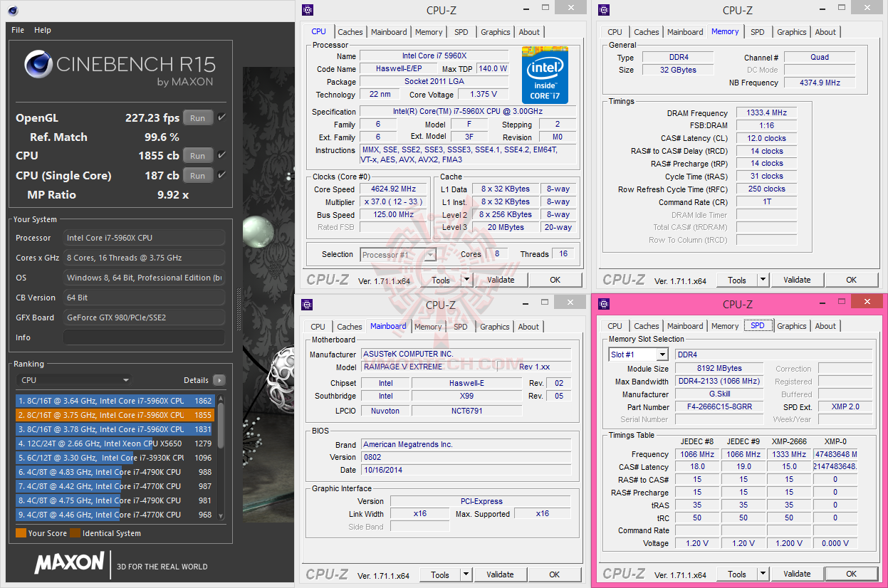Open Tools dropdown arrow in SPD window
This screenshot has width=888, height=588.
pyautogui.click(x=763, y=574)
